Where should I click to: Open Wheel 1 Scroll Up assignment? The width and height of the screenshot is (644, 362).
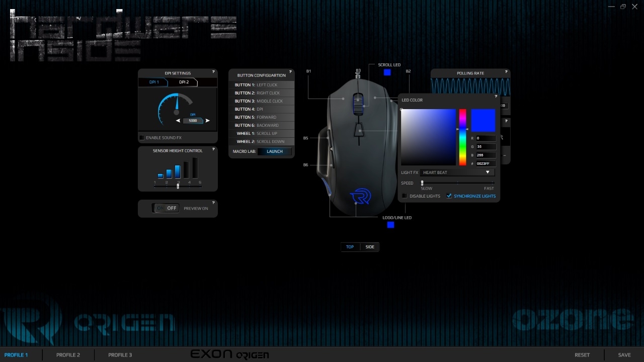click(262, 133)
